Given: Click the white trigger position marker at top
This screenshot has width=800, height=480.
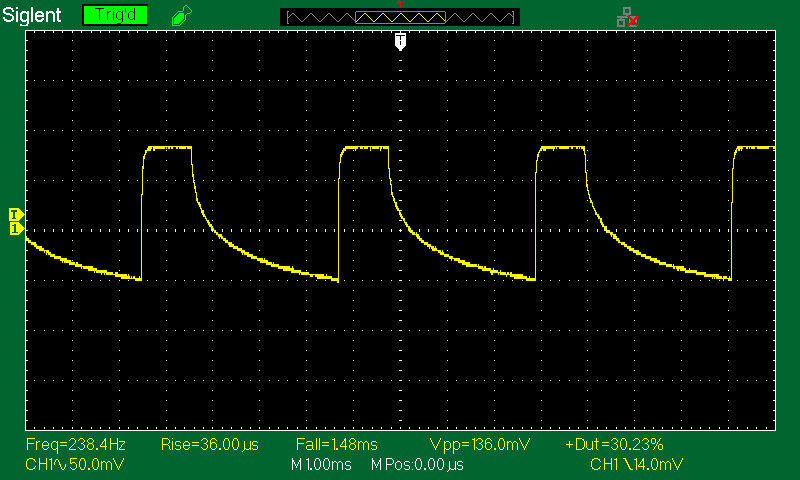Looking at the screenshot, I should coord(400,40).
